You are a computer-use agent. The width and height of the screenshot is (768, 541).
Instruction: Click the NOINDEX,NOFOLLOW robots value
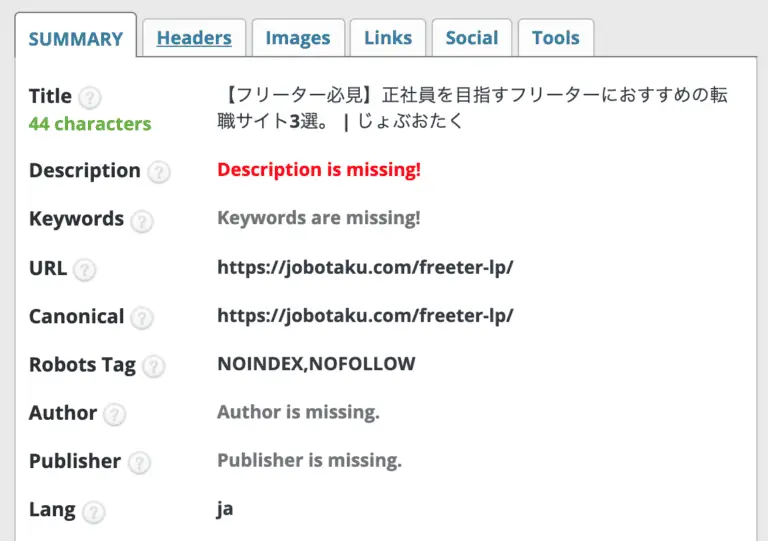pos(316,364)
